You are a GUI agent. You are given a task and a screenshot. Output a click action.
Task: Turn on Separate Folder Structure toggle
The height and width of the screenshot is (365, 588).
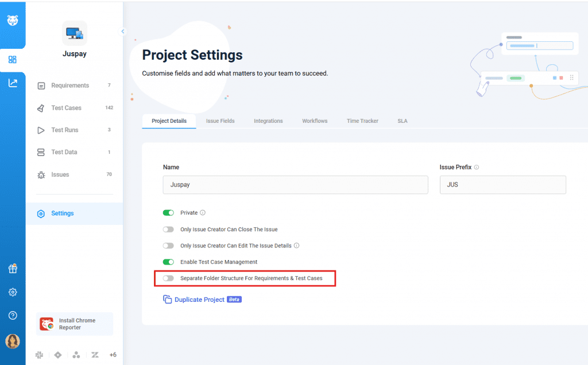coord(168,278)
